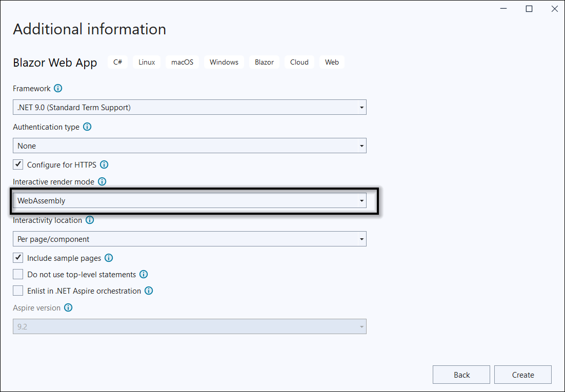
Task: Enable Enlist in .NET Aspire orchestration
Action: pos(18,291)
